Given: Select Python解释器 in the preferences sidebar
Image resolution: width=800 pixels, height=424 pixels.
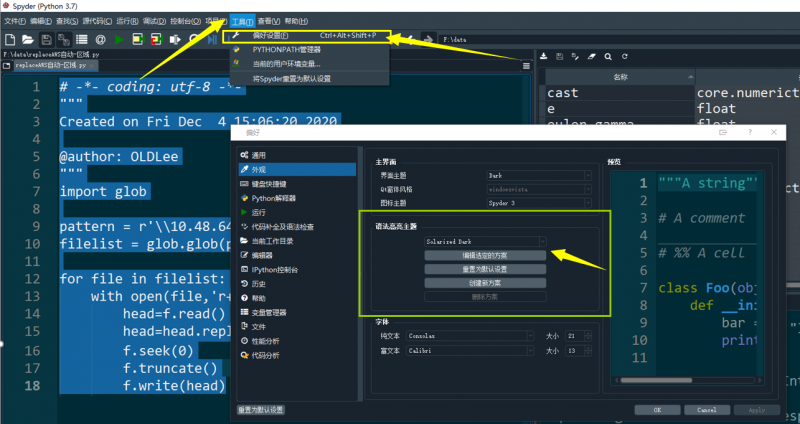Looking at the screenshot, I should coord(272,198).
